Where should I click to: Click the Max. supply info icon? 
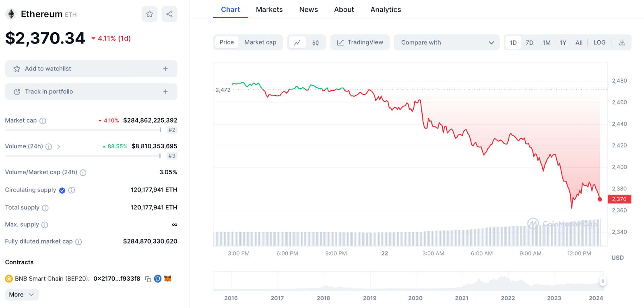click(x=45, y=225)
